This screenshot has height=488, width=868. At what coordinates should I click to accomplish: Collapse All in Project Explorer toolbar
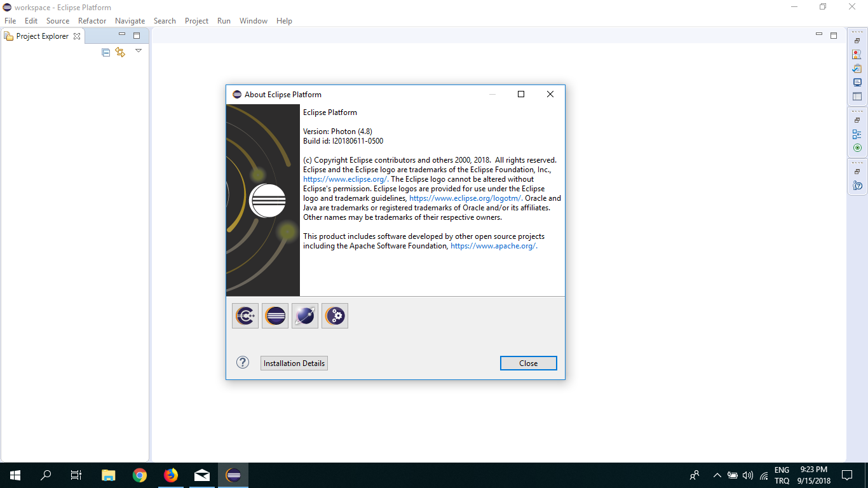[106, 52]
